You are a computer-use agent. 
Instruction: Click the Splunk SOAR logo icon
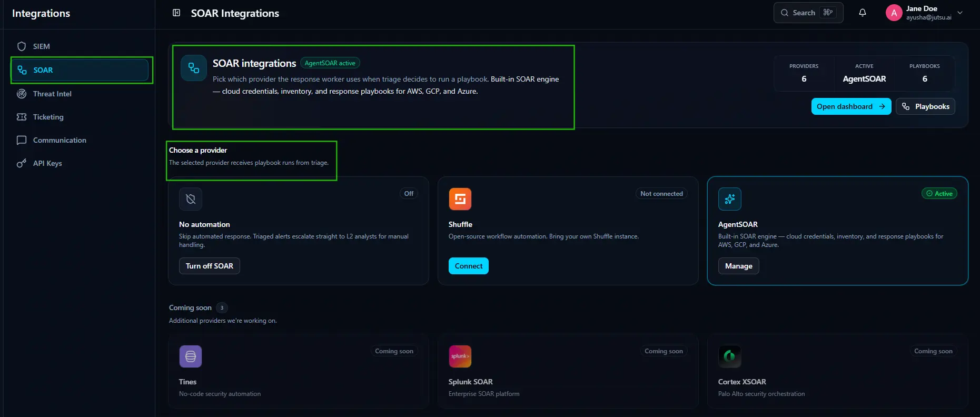tap(460, 356)
